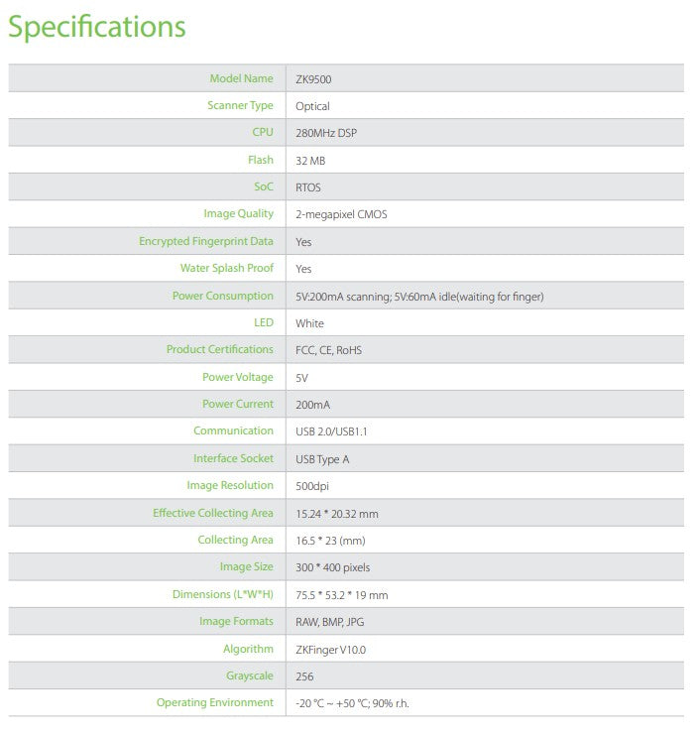Click the Effective Collecting Area label

(212, 513)
